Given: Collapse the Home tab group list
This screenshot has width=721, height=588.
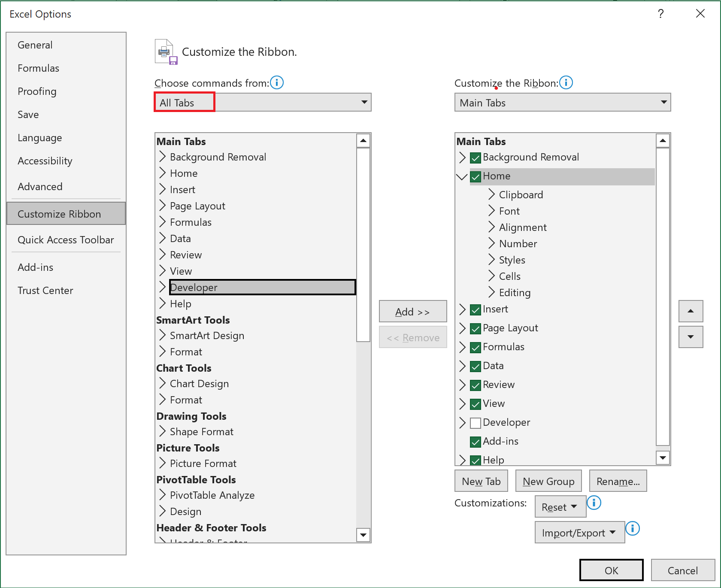Looking at the screenshot, I should (x=462, y=176).
